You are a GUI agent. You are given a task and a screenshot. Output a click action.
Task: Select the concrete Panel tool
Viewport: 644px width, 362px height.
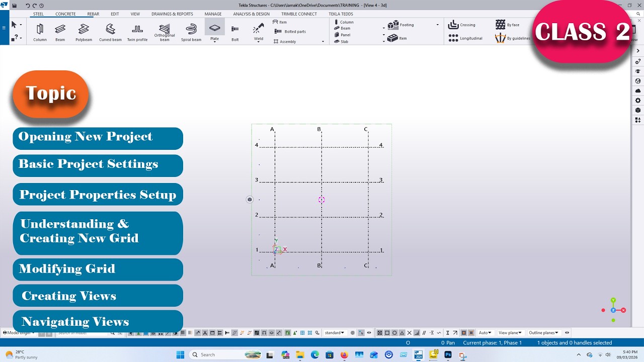[x=342, y=35]
